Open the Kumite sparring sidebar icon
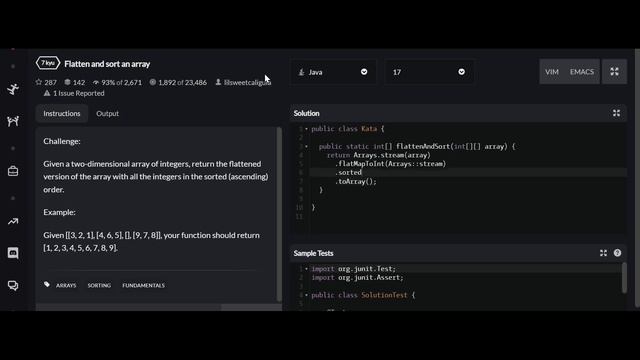The width and height of the screenshot is (640, 360). tap(13, 121)
